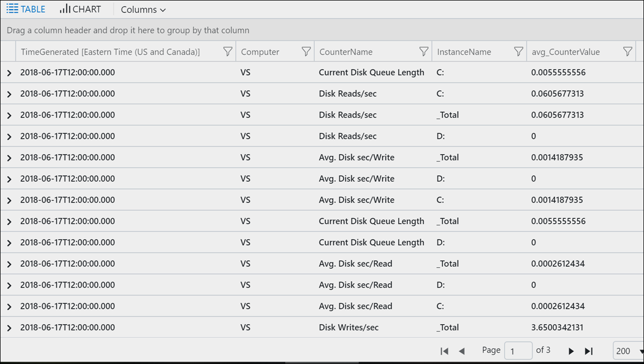Select the 3.6500342131 value cell
644x364 pixels.
coord(559,327)
